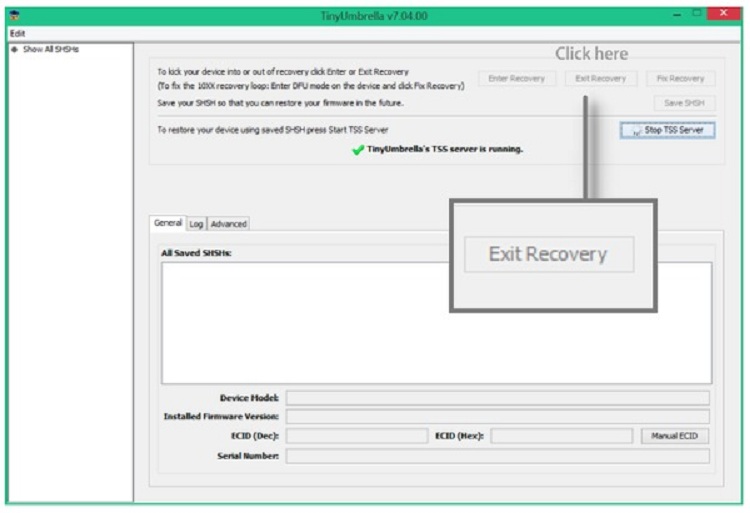Screen dimensions: 750x513
Task: Open the Log tab
Action: (x=196, y=224)
